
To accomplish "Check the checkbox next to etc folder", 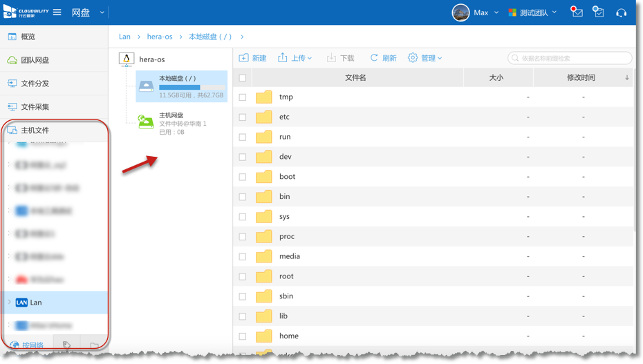I will tap(243, 117).
